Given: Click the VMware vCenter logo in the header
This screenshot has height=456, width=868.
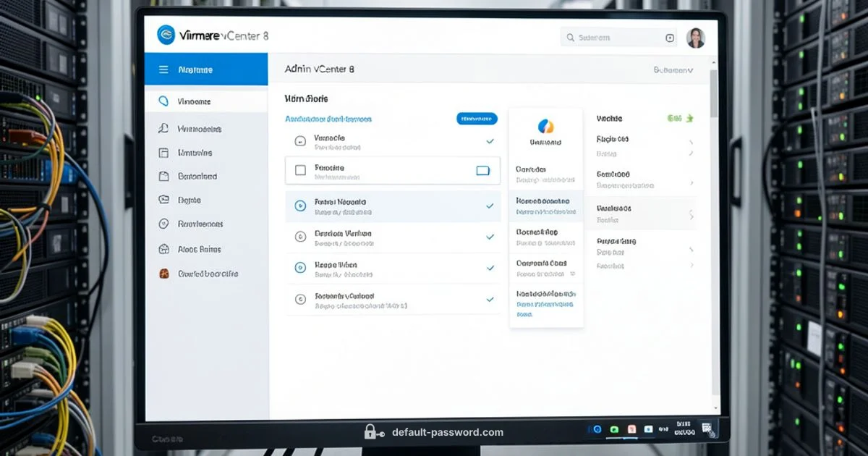Looking at the screenshot, I should pos(168,35).
